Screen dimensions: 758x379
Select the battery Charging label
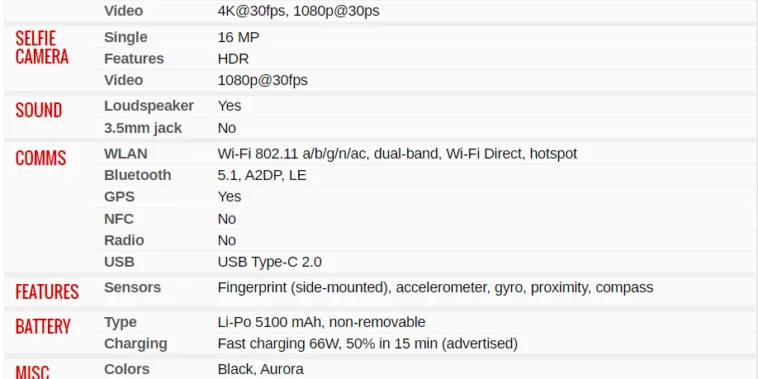coord(136,344)
